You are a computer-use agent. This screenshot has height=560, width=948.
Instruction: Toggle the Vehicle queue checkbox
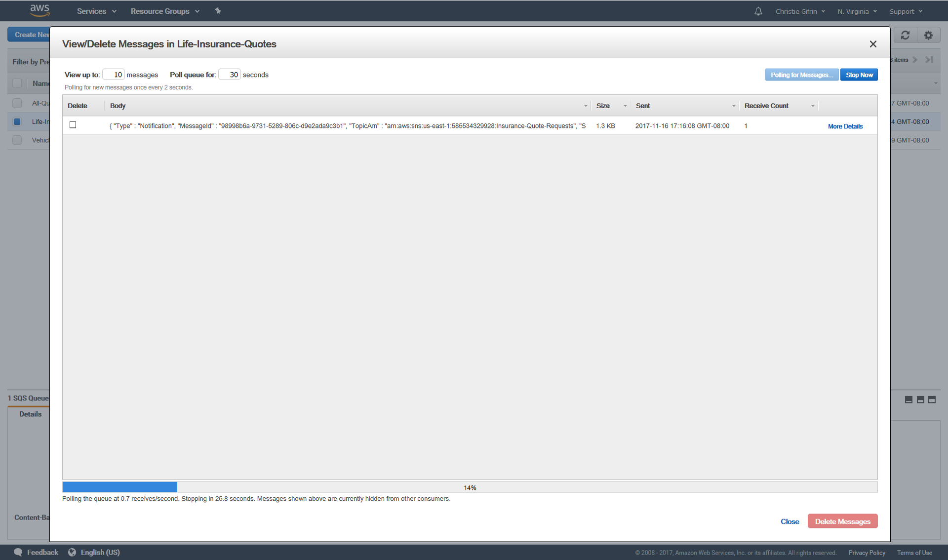tap(17, 140)
